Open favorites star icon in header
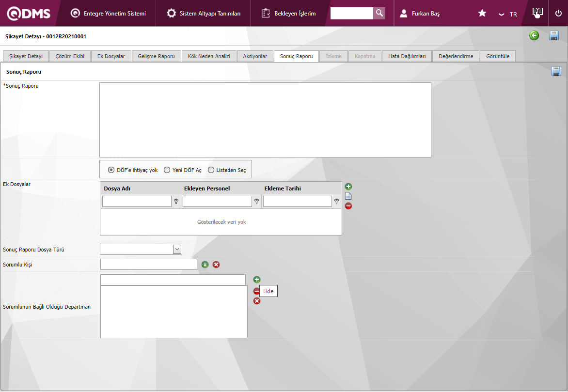The height and width of the screenshot is (392, 568). (482, 13)
